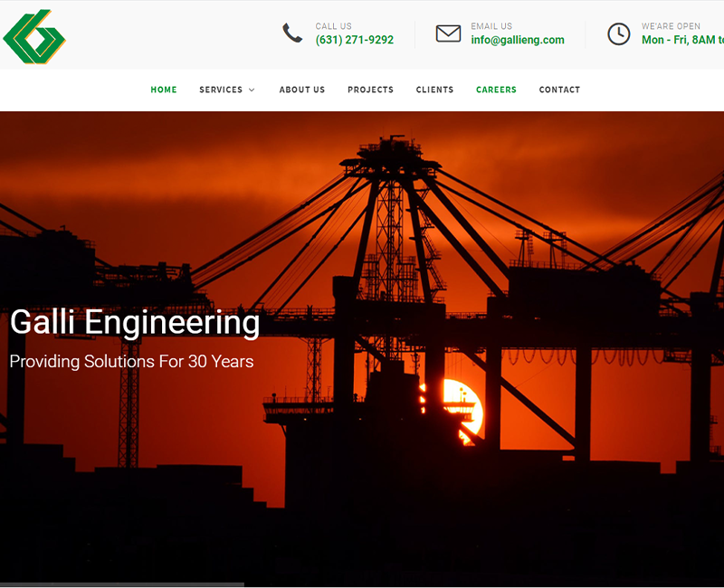Click the envelope email icon
724x588 pixels.
point(448,33)
